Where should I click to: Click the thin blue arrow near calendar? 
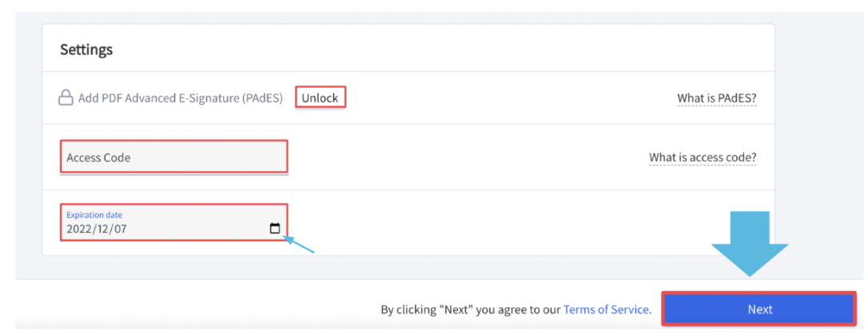[298, 244]
